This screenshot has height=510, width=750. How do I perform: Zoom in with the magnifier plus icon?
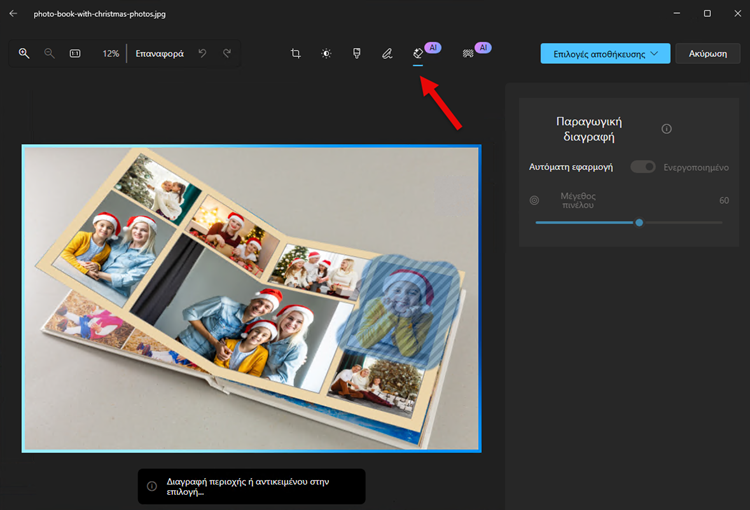point(24,53)
